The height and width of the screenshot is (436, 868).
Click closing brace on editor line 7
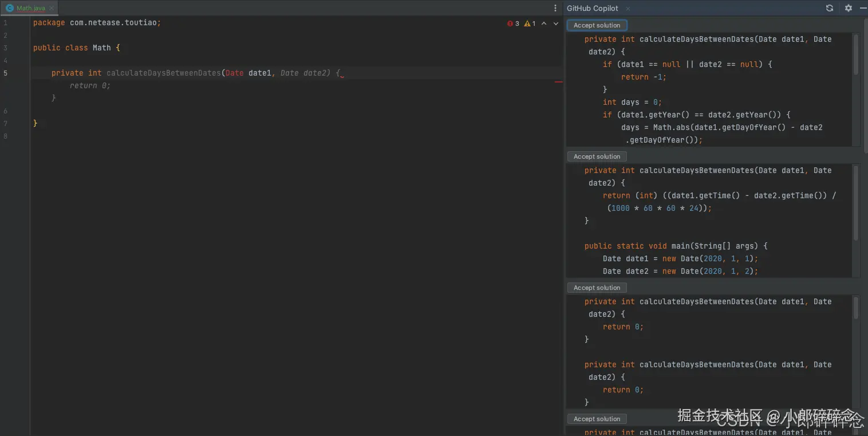(x=35, y=124)
